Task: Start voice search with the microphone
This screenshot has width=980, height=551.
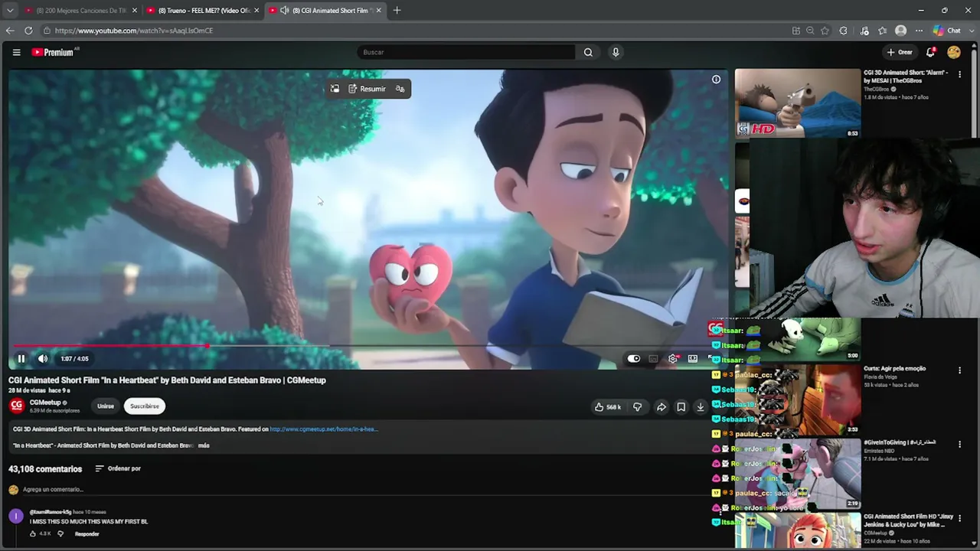Action: click(616, 52)
